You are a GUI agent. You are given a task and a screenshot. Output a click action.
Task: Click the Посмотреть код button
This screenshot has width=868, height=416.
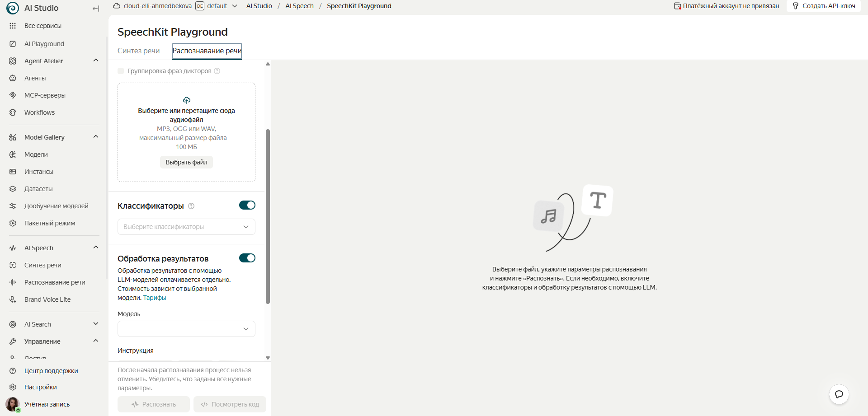pyautogui.click(x=230, y=404)
